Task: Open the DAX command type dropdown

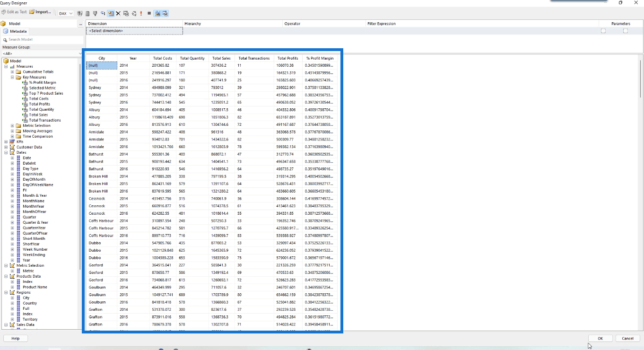Action: [x=65, y=14]
